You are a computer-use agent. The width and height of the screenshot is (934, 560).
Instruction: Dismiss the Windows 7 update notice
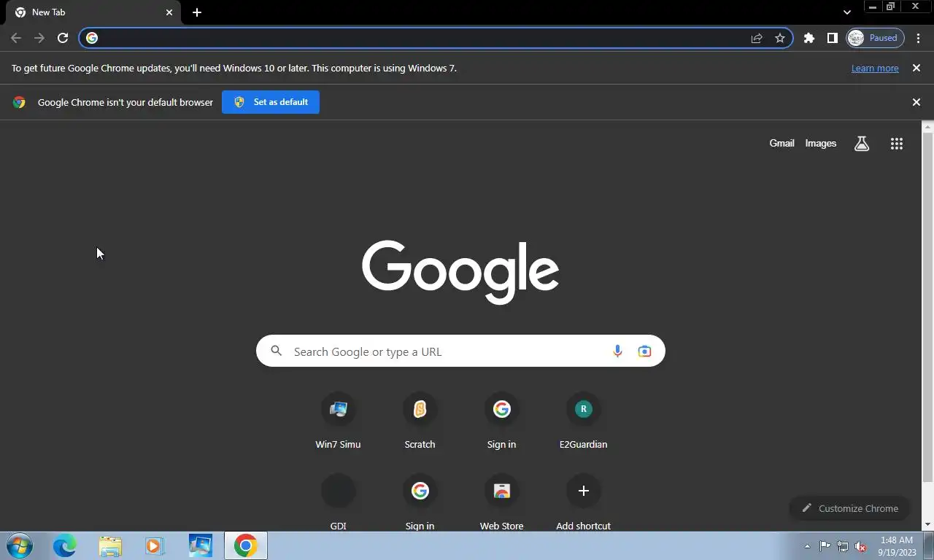coord(916,68)
